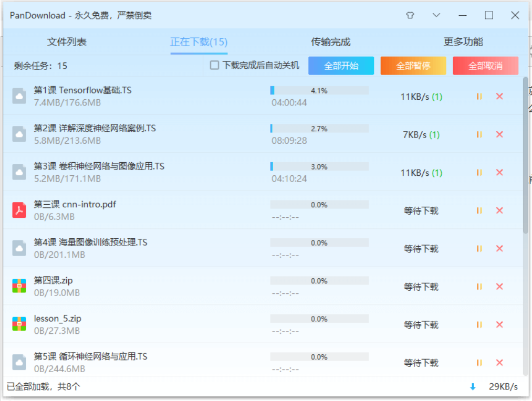Open the title bar dropdown menu arrow
The height and width of the screenshot is (401, 532).
coord(436,15)
